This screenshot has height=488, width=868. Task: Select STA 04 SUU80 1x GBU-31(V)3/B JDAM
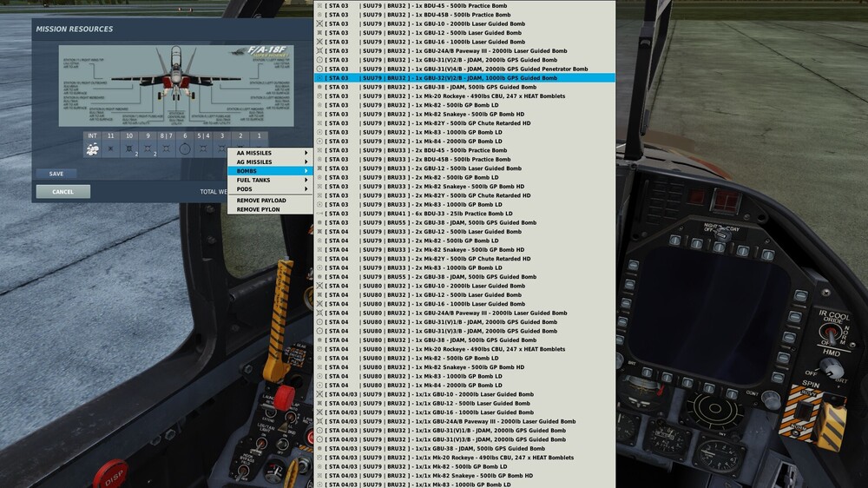click(464, 331)
